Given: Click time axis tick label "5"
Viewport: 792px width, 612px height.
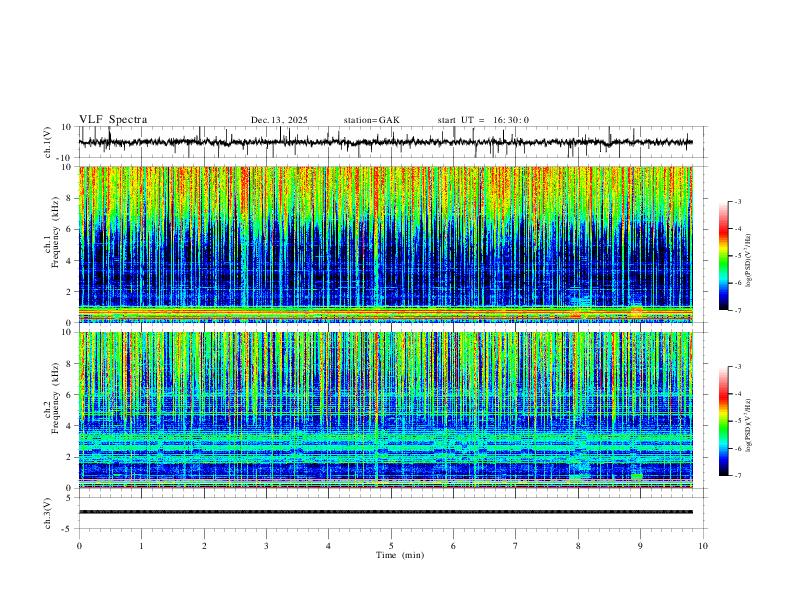Looking at the screenshot, I should tap(391, 546).
